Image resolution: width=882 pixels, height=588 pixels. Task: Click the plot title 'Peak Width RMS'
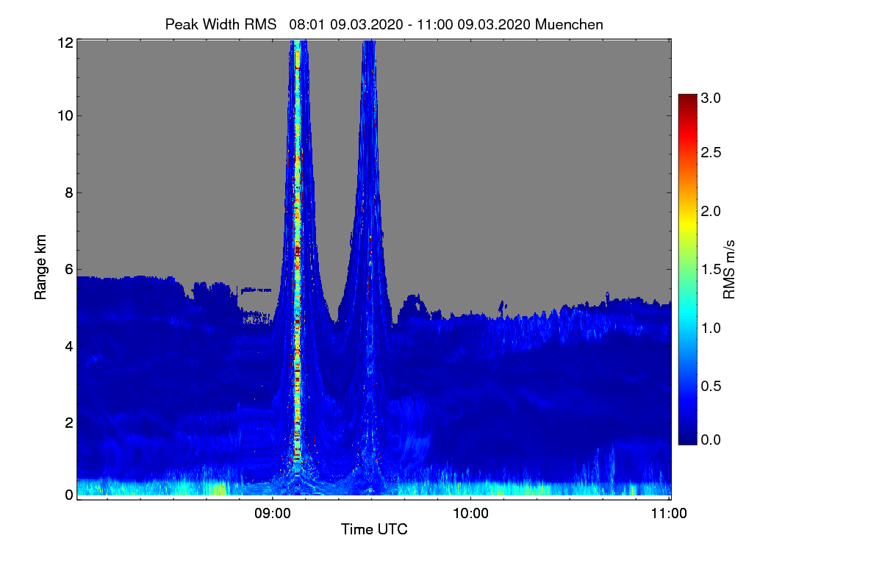pos(223,24)
